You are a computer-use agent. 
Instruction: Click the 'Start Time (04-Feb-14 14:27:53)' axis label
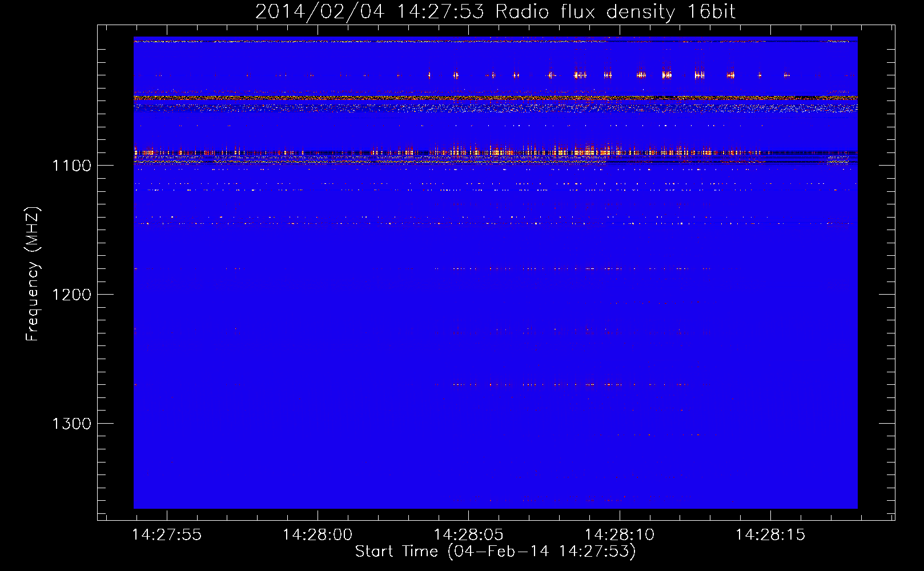(x=495, y=552)
